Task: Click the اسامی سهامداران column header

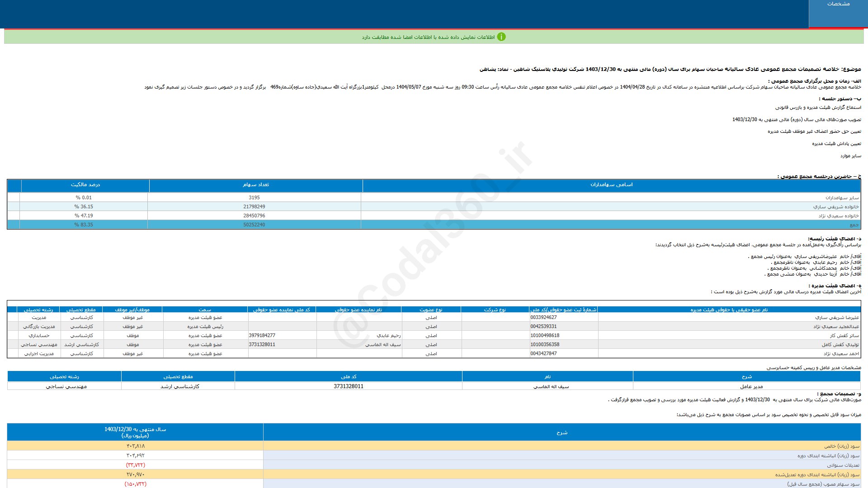Action: (x=611, y=185)
